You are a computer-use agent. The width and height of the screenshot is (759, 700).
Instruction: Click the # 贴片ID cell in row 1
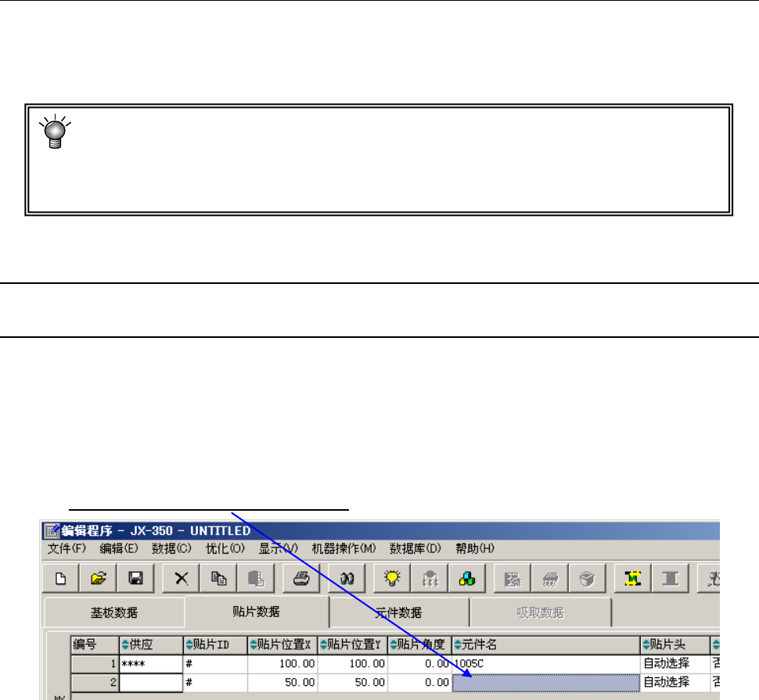click(x=215, y=664)
